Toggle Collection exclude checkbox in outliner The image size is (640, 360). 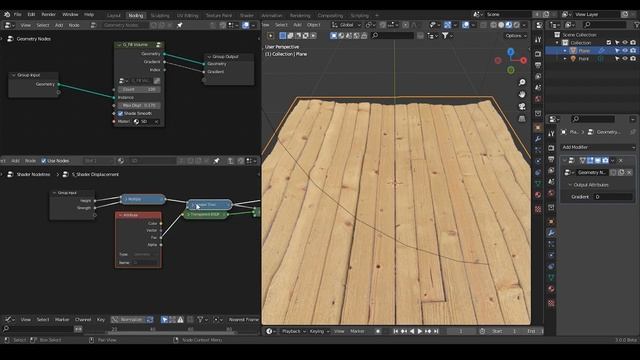pos(609,42)
